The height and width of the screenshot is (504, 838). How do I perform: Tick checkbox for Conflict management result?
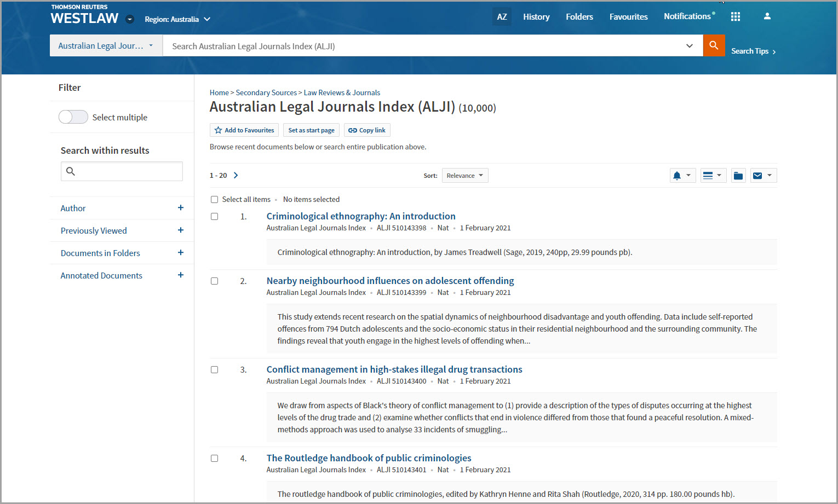click(215, 370)
